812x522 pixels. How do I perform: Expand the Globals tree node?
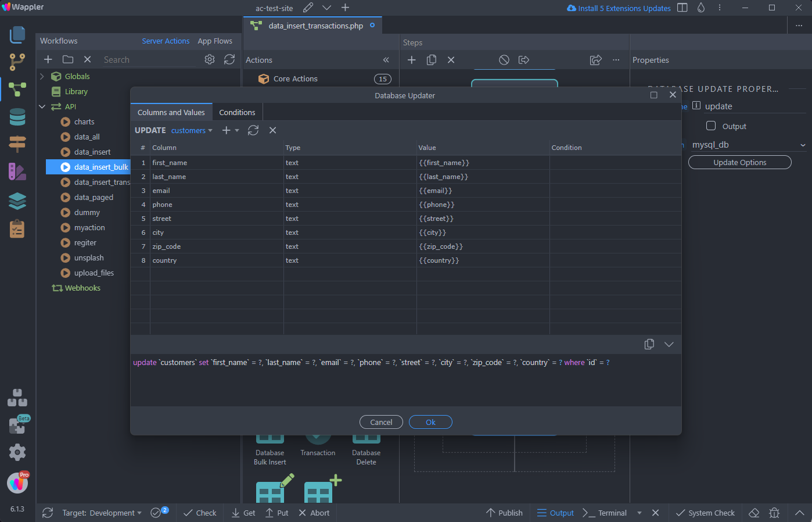42,76
